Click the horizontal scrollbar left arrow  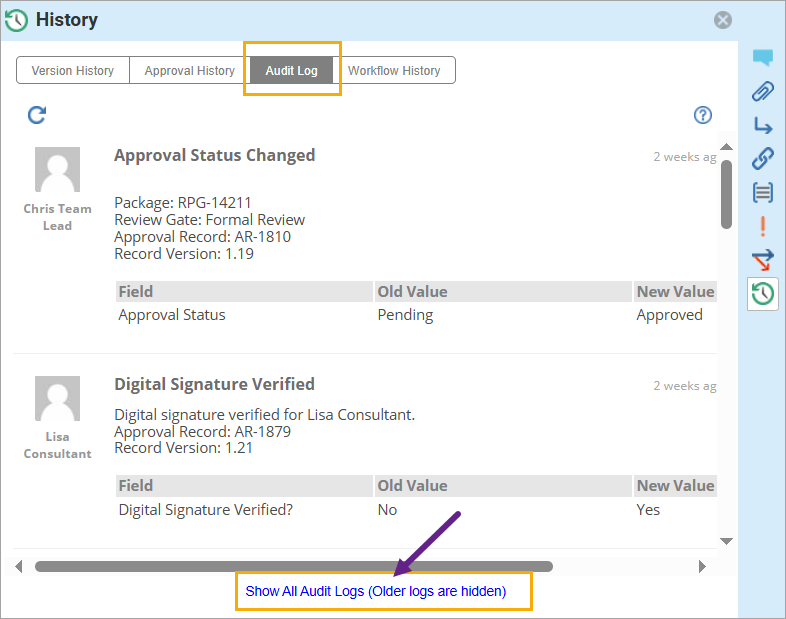pos(19,567)
